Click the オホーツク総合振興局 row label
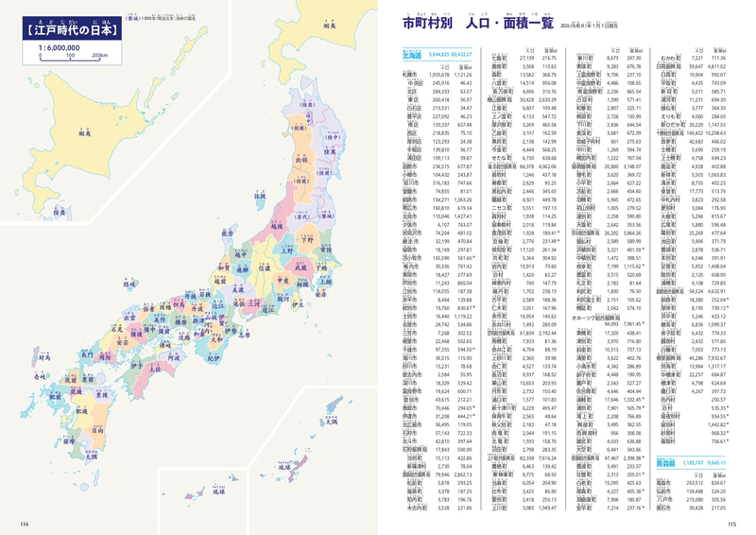756x535 pixels. [x=595, y=318]
